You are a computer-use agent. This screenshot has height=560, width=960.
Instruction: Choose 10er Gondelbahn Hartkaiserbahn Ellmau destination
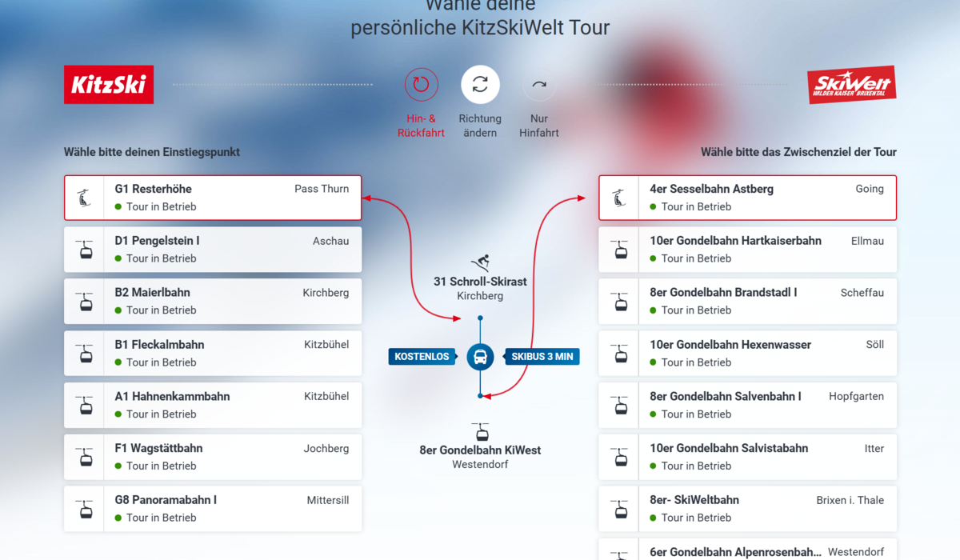[766, 250]
